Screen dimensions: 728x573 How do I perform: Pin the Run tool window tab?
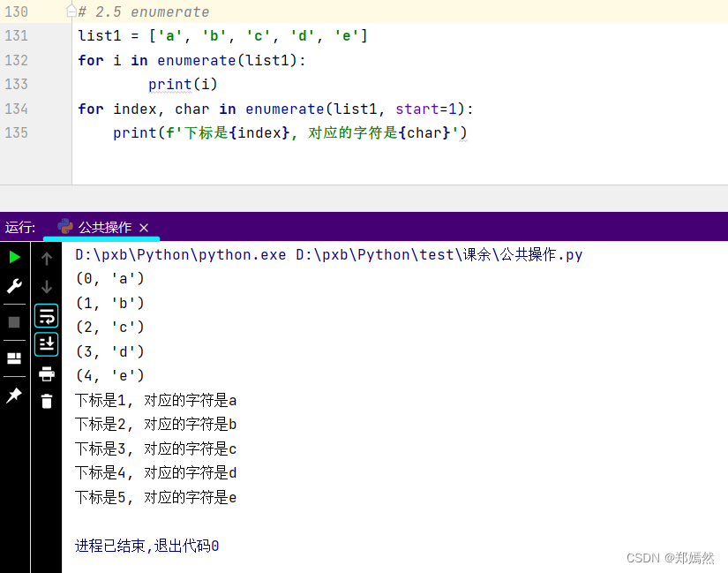(12, 395)
